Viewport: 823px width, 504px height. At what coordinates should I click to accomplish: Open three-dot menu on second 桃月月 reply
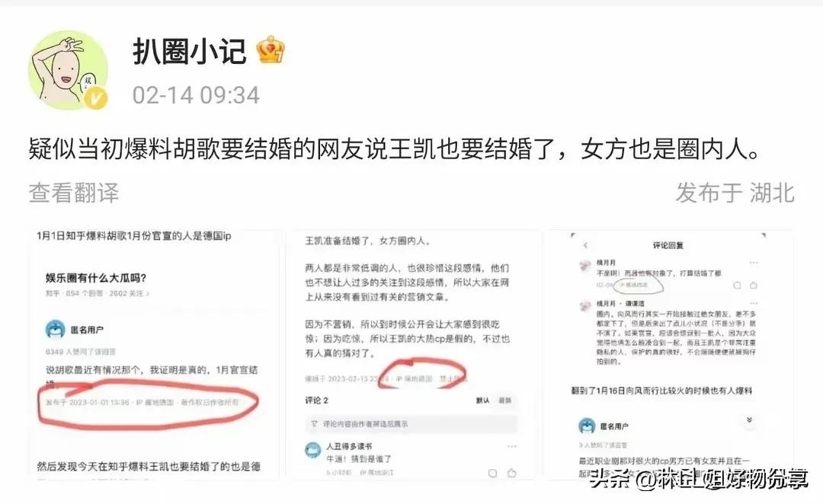[754, 303]
